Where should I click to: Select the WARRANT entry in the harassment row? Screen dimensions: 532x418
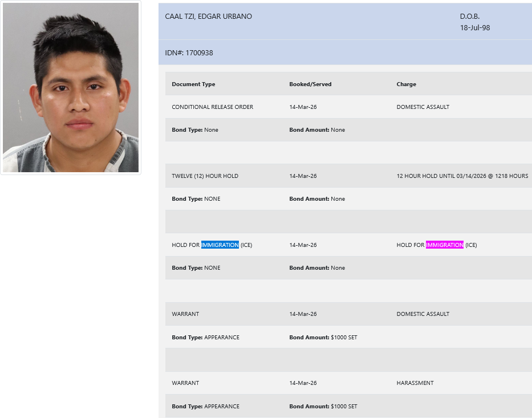click(x=185, y=383)
